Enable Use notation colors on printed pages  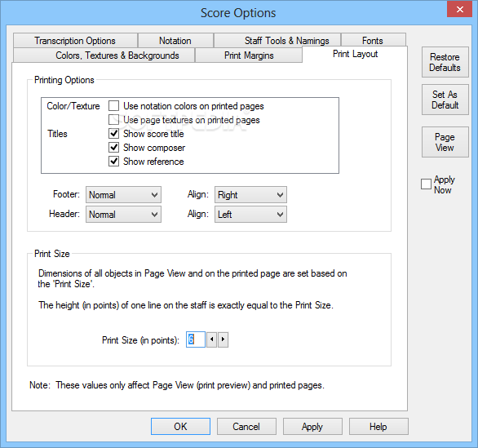pos(113,106)
